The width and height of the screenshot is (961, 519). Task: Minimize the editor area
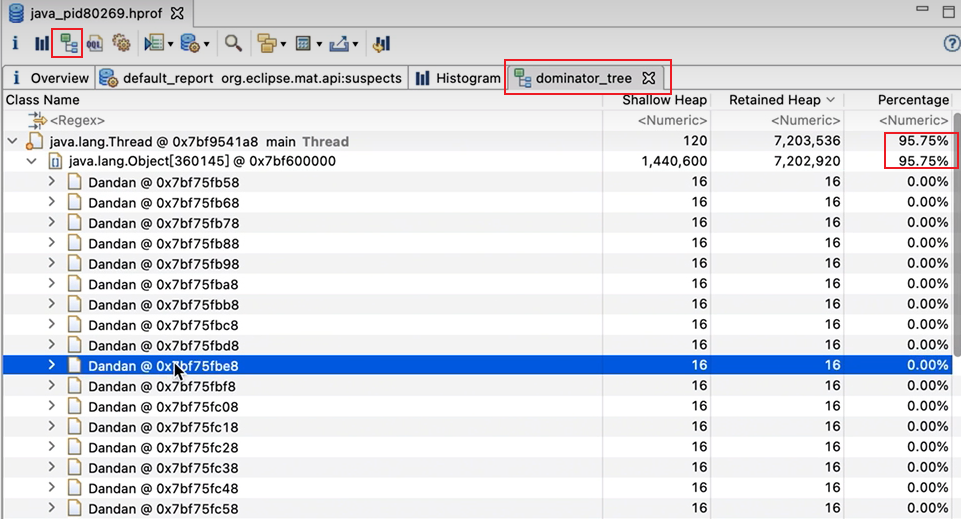922,9
